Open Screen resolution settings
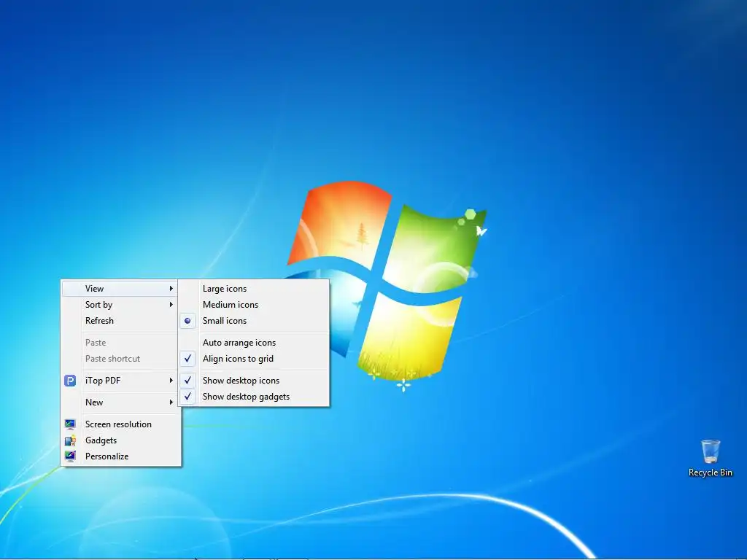Screen dimensions: 747x560 coord(121,424)
